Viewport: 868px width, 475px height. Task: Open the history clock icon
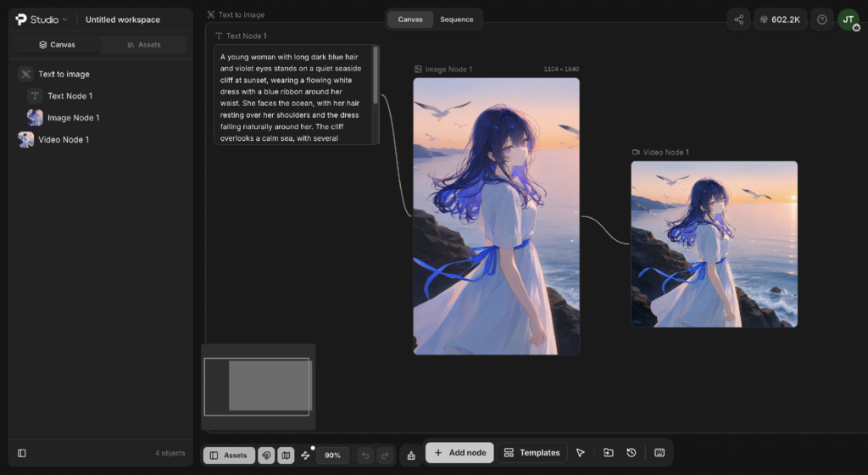tap(631, 453)
